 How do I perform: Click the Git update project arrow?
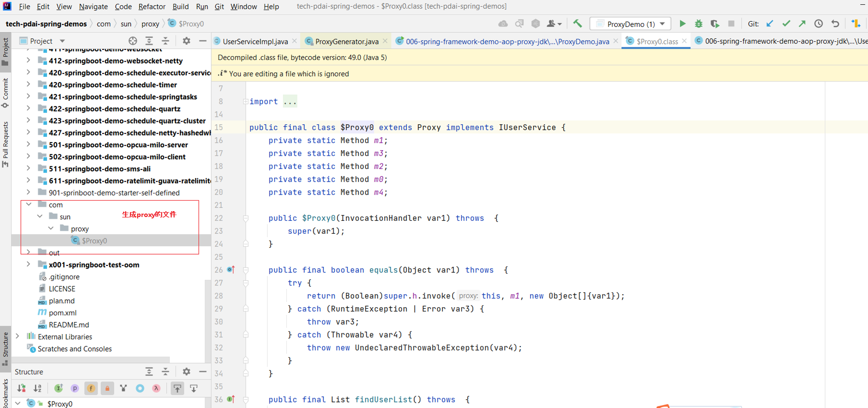pos(769,24)
